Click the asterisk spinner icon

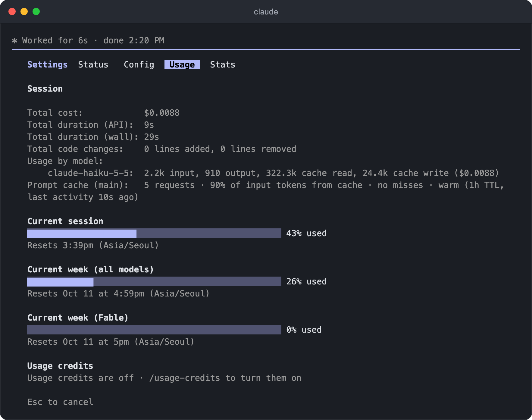[x=14, y=41]
